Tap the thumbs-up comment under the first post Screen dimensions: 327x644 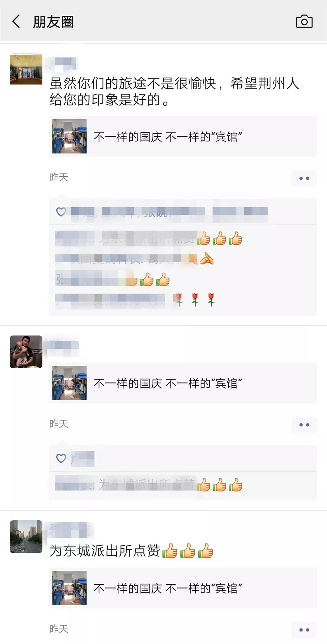149,238
